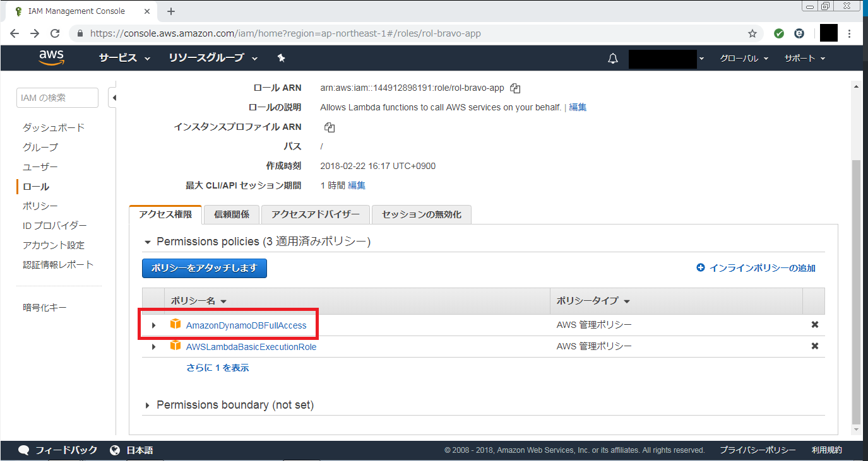The height and width of the screenshot is (461, 868).
Task: Open the notifications bell icon
Action: click(612, 59)
